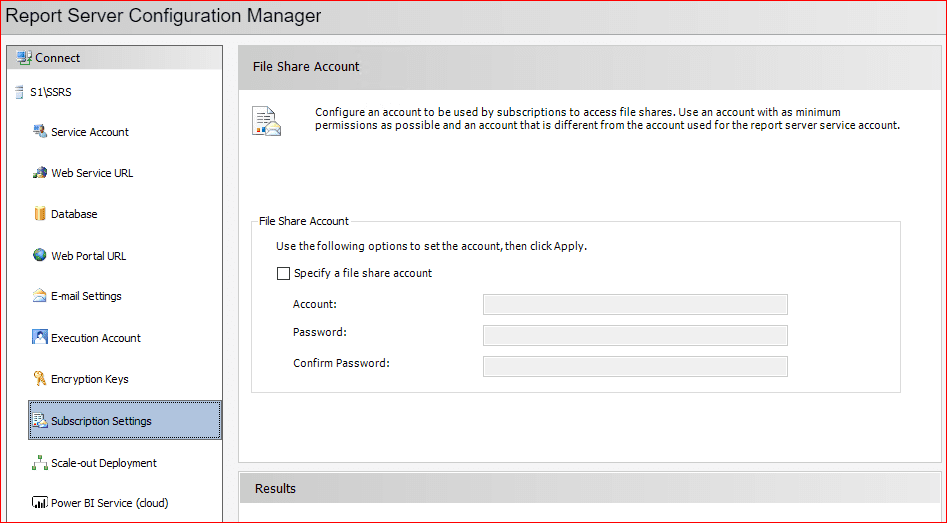Click the Scale-out Deployment icon

40,463
